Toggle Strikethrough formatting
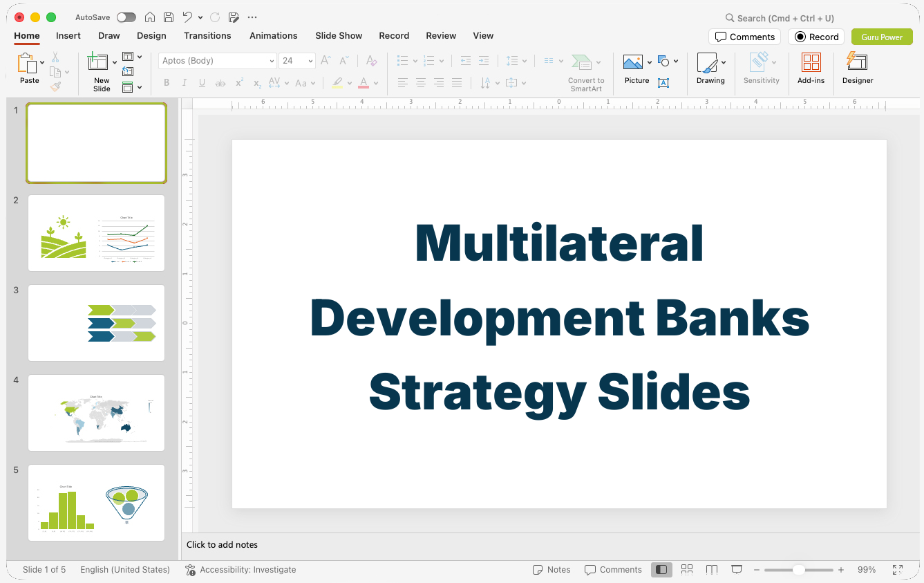This screenshot has width=924, height=583. (220, 83)
